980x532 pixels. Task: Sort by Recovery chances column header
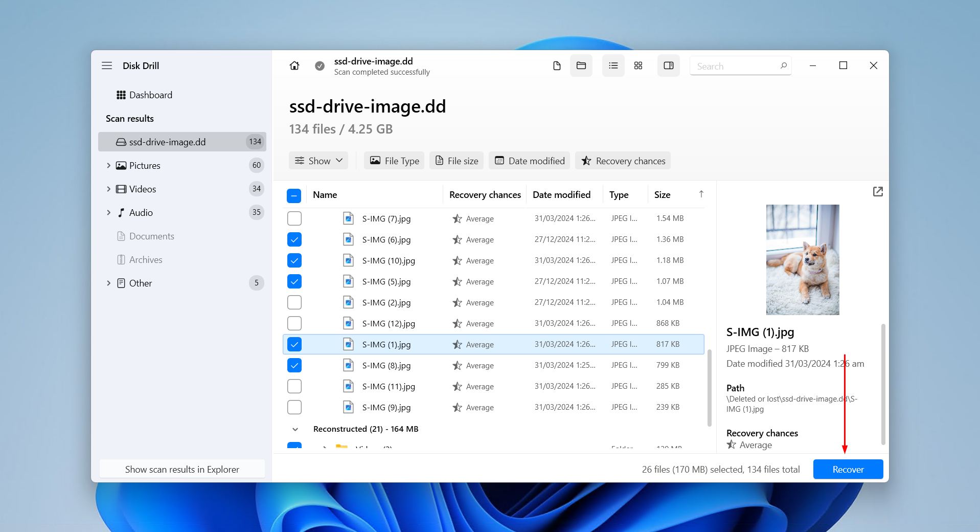click(485, 195)
